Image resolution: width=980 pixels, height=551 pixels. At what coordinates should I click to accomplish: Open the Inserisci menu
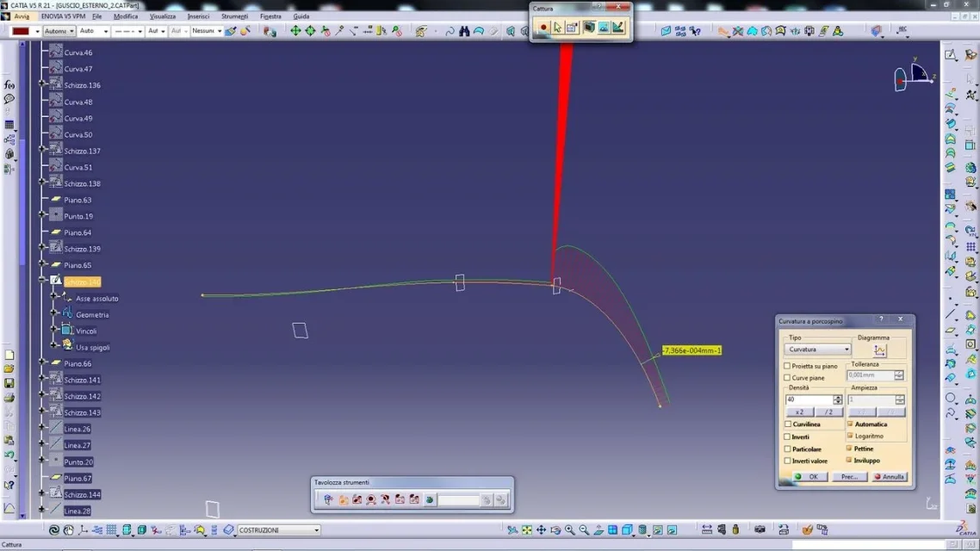(199, 16)
